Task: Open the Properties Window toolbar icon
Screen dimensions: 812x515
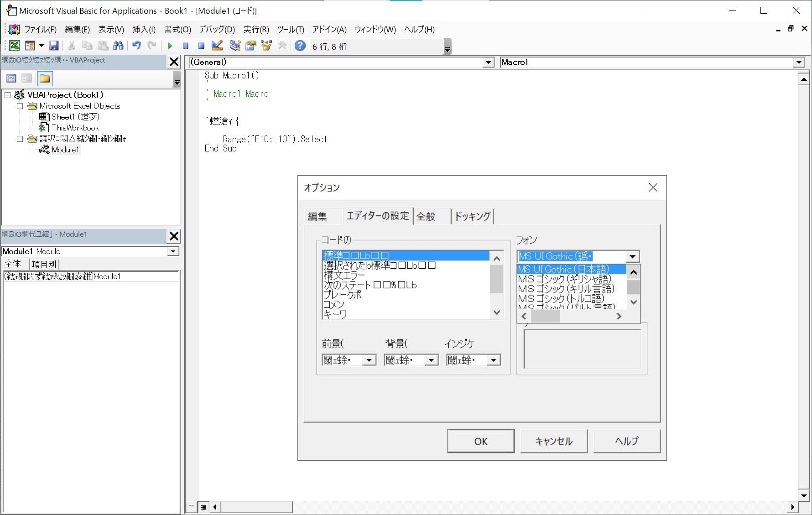Action: pos(251,46)
